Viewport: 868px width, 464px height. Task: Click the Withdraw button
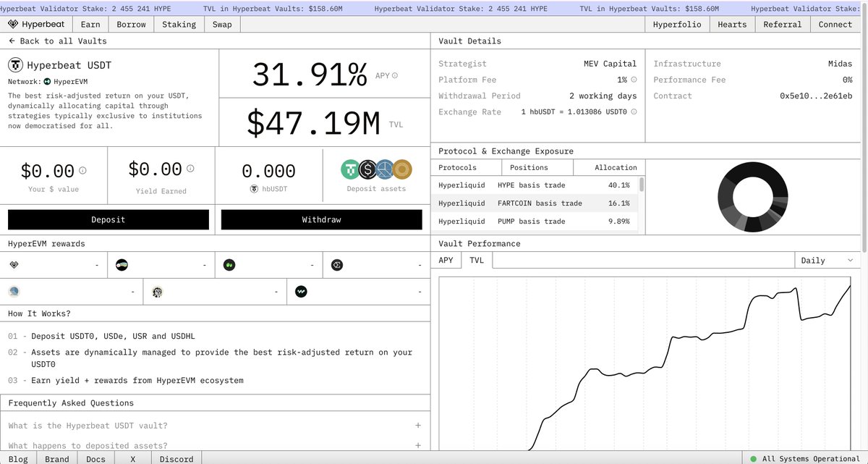321,219
